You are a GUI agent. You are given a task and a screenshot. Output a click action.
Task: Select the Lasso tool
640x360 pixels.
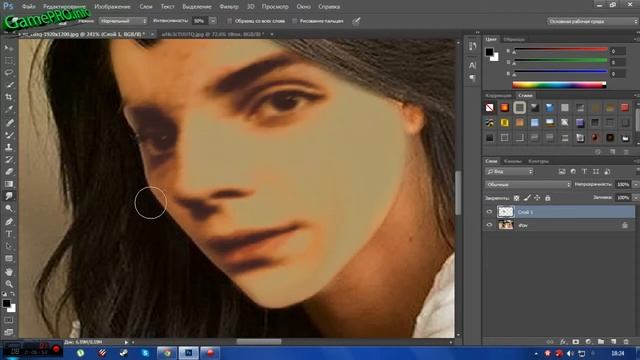point(9,73)
